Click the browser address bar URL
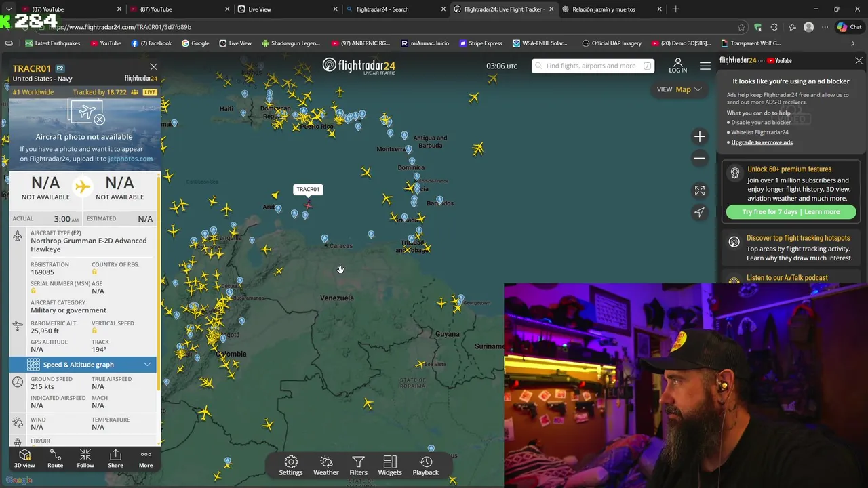 (119, 27)
